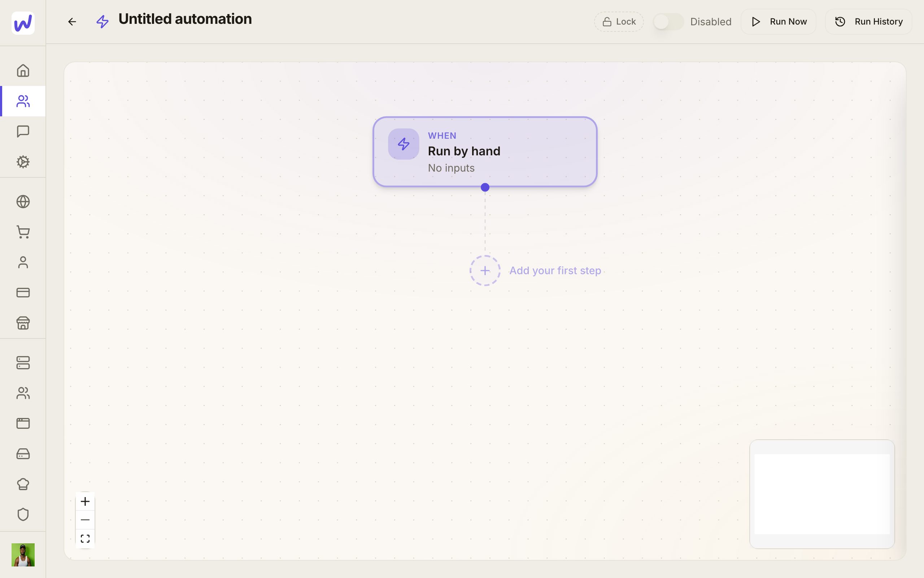The height and width of the screenshot is (578, 924).
Task: Click the Lock button
Action: pyautogui.click(x=619, y=22)
